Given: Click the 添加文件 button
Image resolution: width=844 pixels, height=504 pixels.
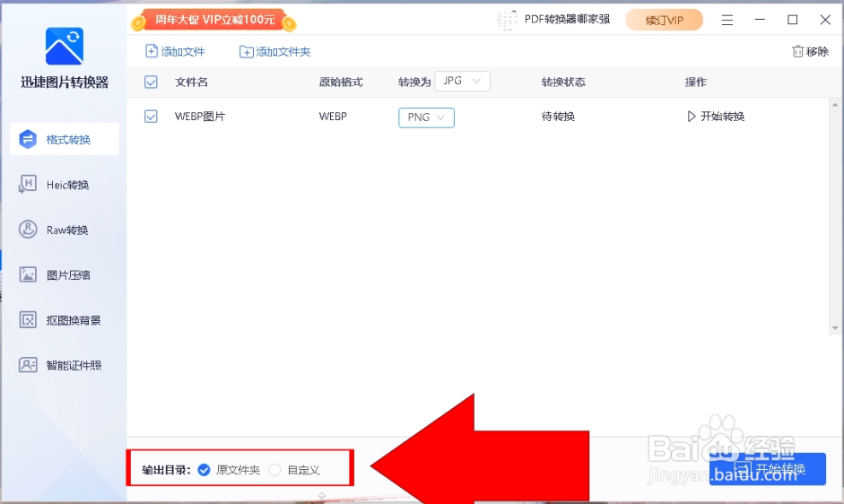Looking at the screenshot, I should 176,52.
